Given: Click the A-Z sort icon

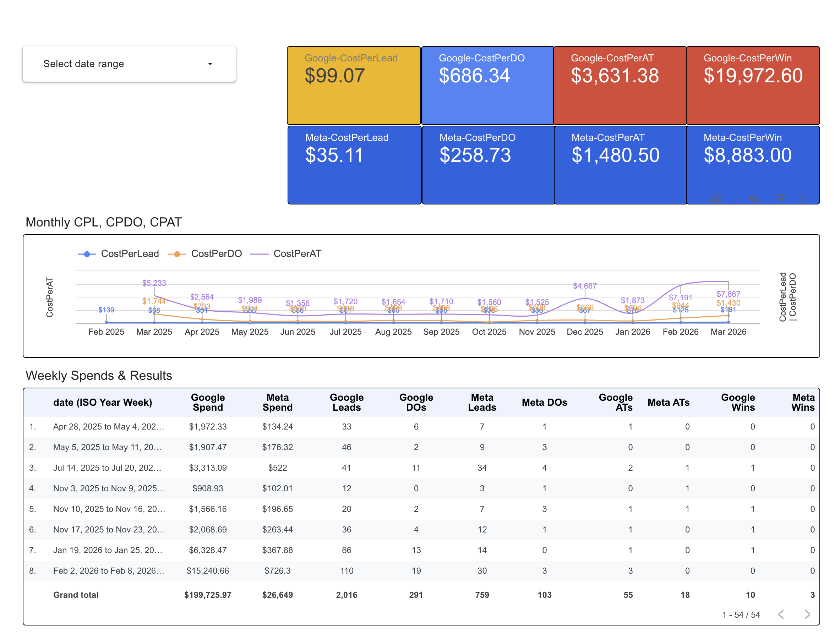Looking at the screenshot, I should [x=715, y=198].
